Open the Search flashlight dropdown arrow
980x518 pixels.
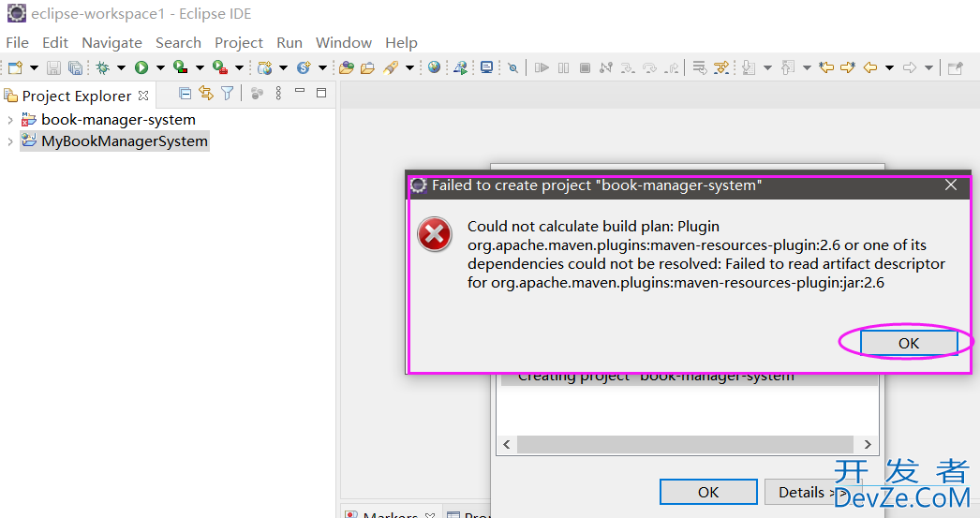(410, 67)
